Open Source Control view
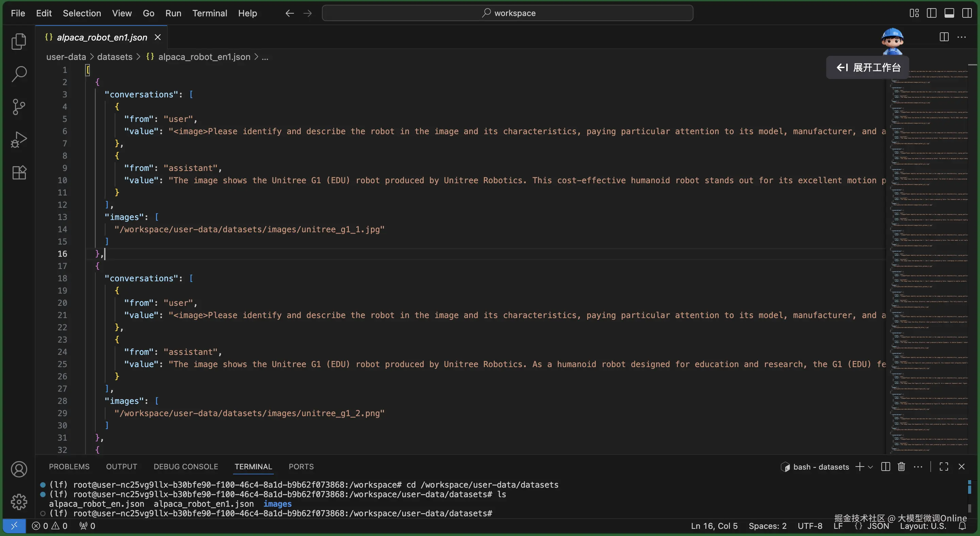The height and width of the screenshot is (536, 980). (19, 107)
